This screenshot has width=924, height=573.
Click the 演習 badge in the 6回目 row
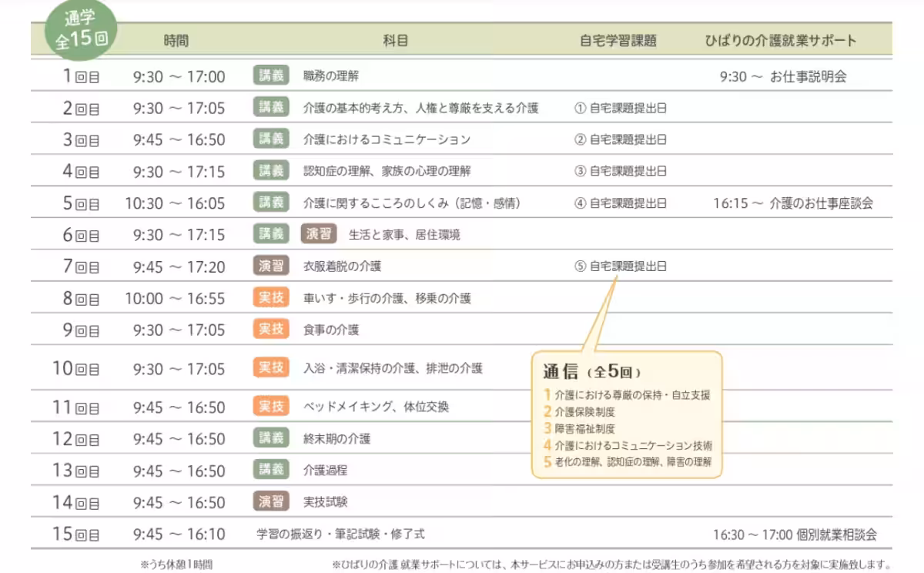tap(319, 234)
